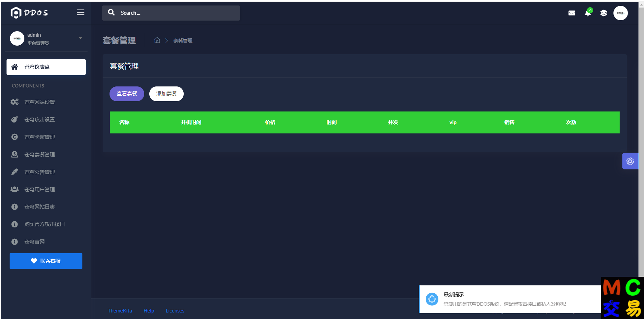The width and height of the screenshot is (644, 319).
Task: Click the ThemeKita footer link
Action: (x=120, y=311)
